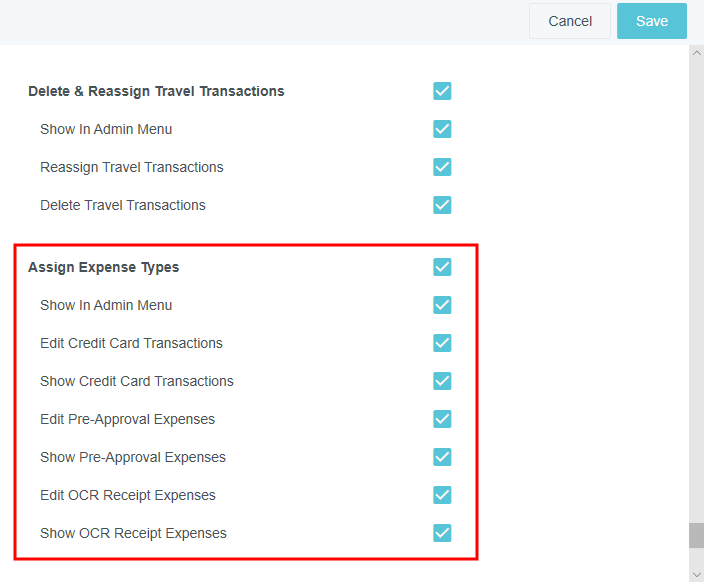Uncheck Delete & Reassign Travel Transactions checkbox
The width and height of the screenshot is (704, 582).
[442, 91]
